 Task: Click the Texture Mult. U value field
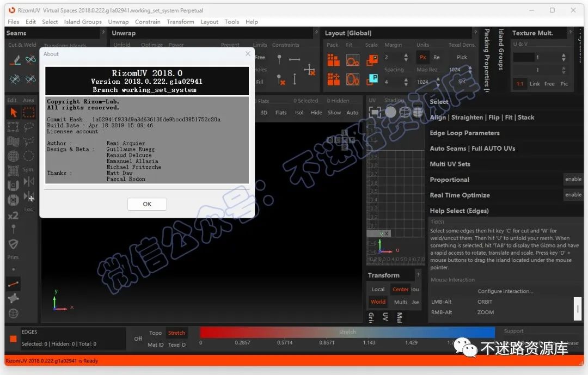[x=538, y=57]
